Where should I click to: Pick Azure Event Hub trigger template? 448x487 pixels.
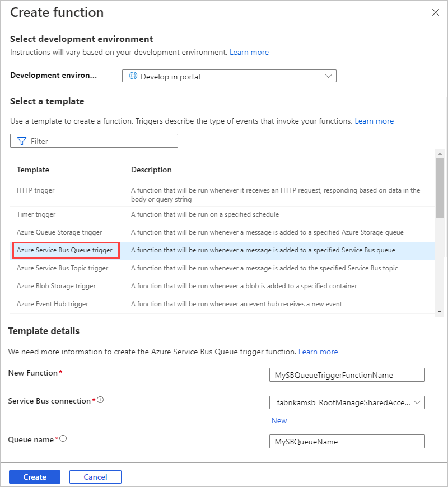pyautogui.click(x=53, y=304)
